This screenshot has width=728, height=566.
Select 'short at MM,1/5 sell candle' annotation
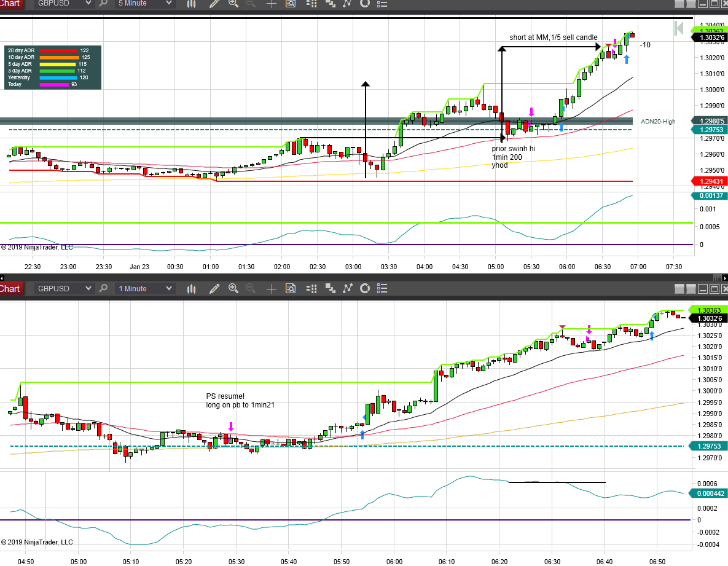(553, 37)
